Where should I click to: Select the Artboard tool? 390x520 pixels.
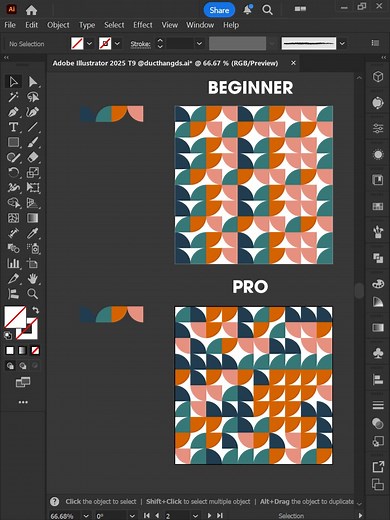[x=33, y=263]
